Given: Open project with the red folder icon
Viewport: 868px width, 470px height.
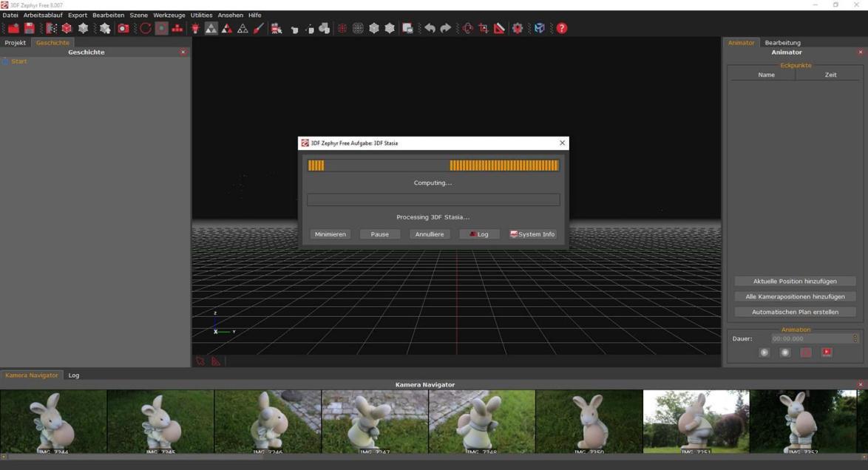Looking at the screenshot, I should tap(13, 28).
